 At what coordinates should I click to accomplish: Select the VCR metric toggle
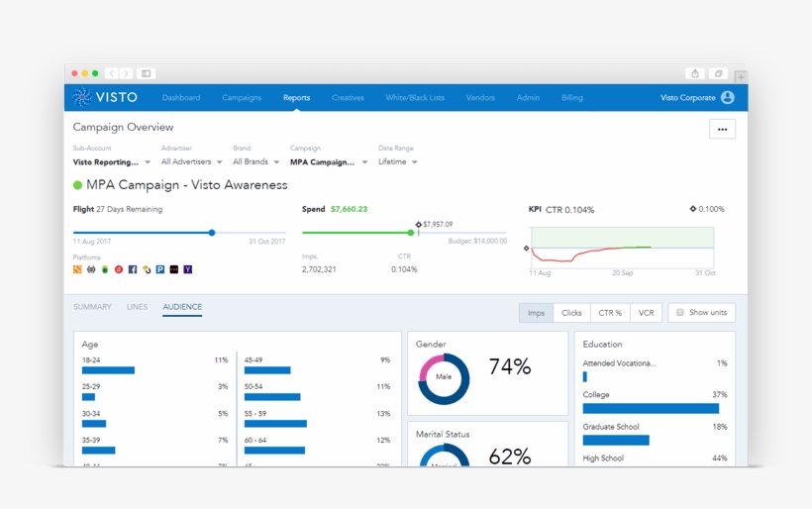(x=646, y=313)
